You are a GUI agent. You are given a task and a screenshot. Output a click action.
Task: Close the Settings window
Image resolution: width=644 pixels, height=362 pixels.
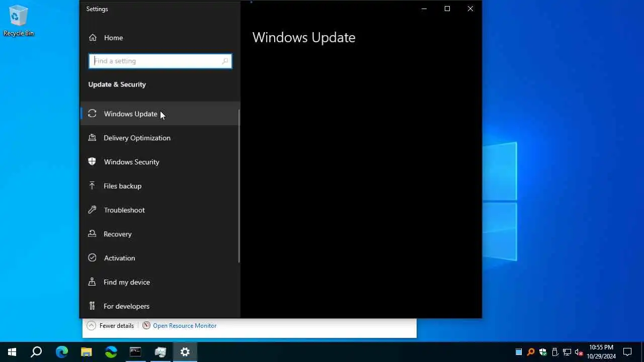point(470,9)
